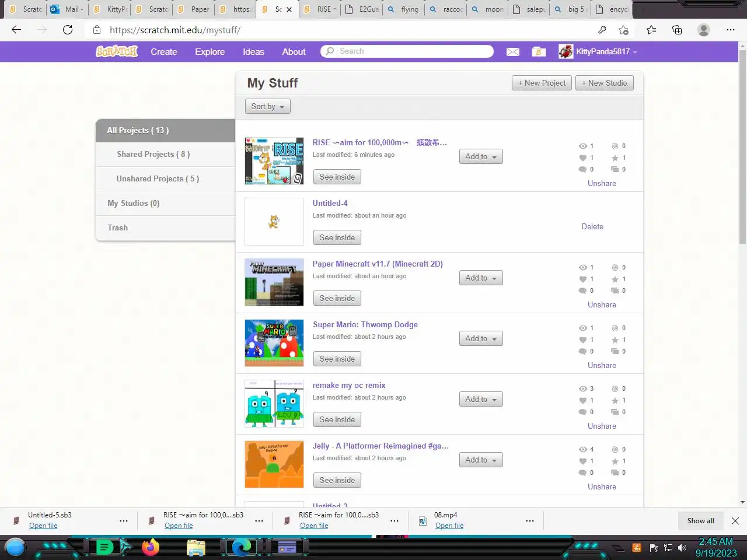Open the messages envelope icon
Screen dimensions: 747x560
click(x=513, y=52)
